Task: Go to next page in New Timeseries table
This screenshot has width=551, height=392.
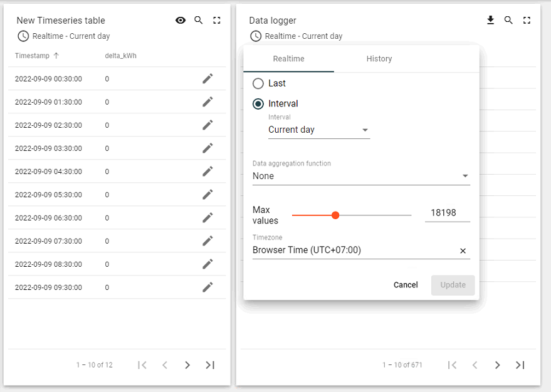Action: click(x=187, y=365)
